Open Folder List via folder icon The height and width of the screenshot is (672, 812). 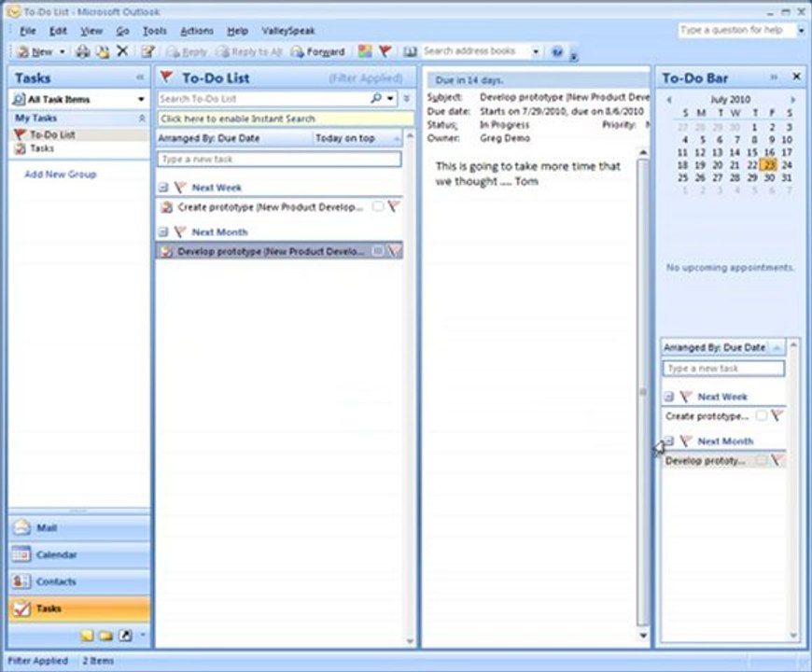tap(105, 636)
